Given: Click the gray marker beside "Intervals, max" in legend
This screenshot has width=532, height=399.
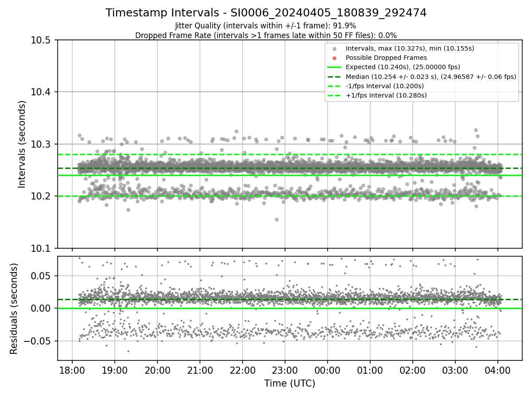Looking at the screenshot, I should click(x=335, y=49).
